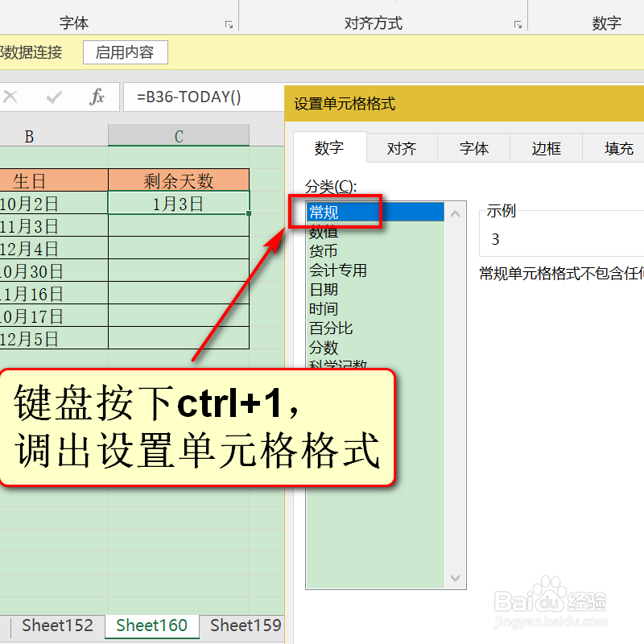Switch to the 边框 tab in Format Cells
This screenshot has width=644, height=644.
546,148
